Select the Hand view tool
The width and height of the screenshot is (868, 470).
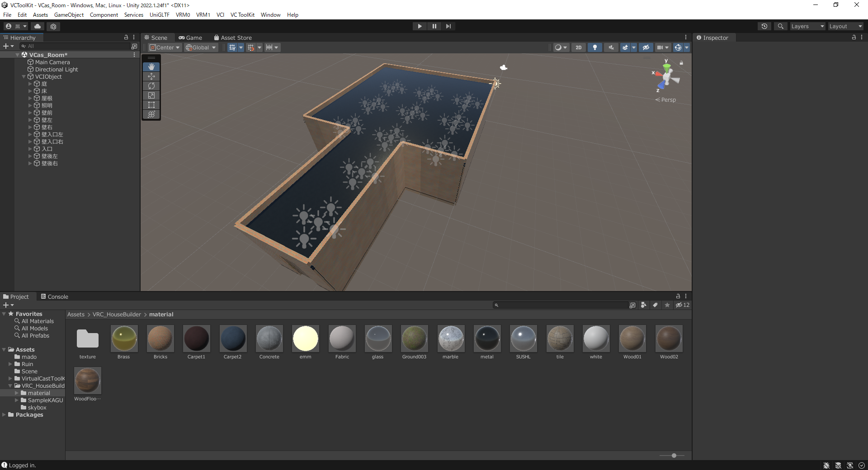coord(151,66)
